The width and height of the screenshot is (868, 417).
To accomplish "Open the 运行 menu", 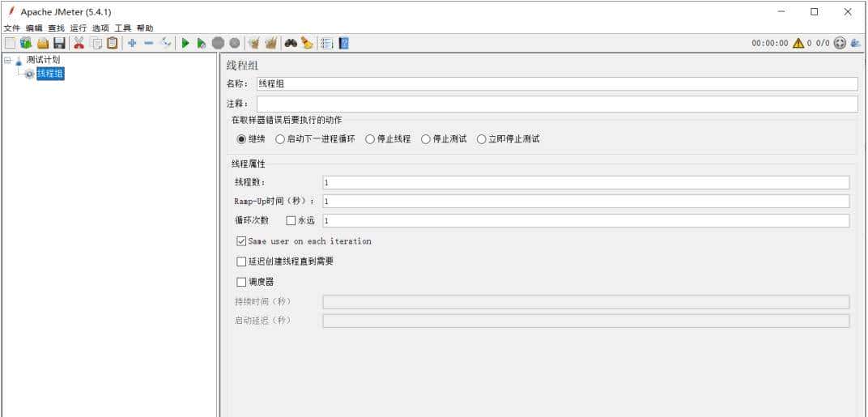I will (78, 28).
